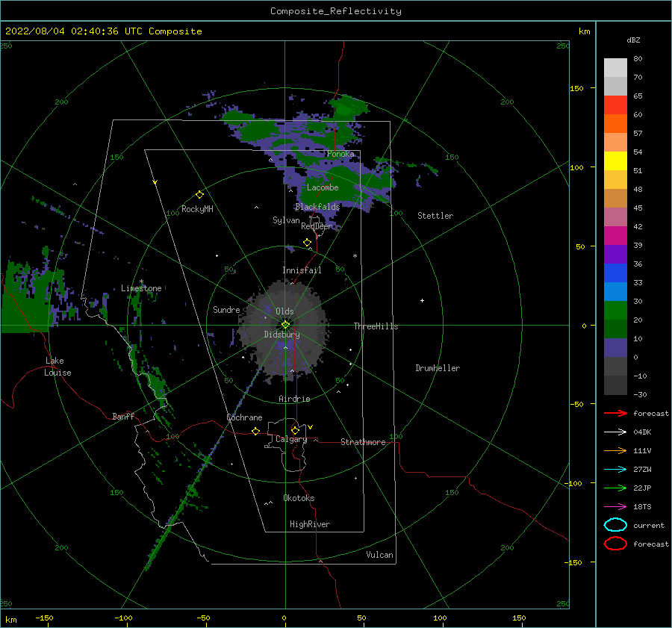Pick the magenta 39-42 dBZ swatch

615,236
